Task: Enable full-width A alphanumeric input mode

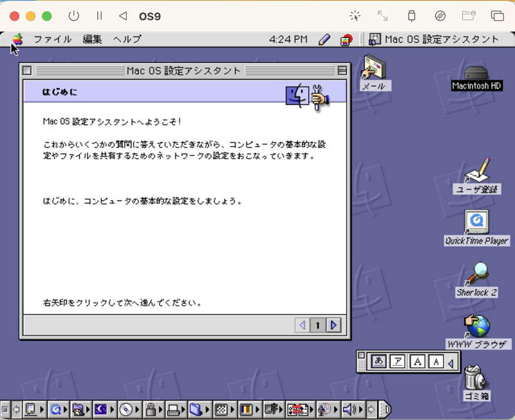Action: coord(417,361)
